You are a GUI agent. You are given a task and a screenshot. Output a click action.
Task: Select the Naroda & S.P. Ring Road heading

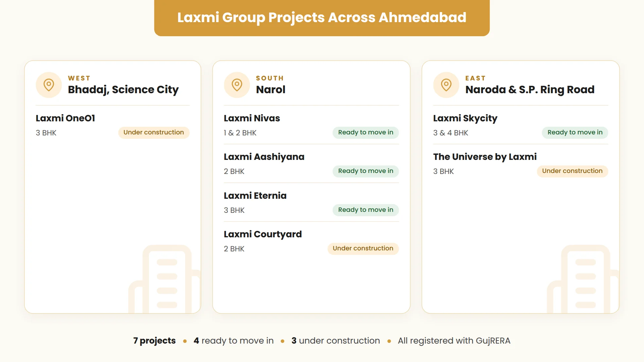click(x=530, y=89)
